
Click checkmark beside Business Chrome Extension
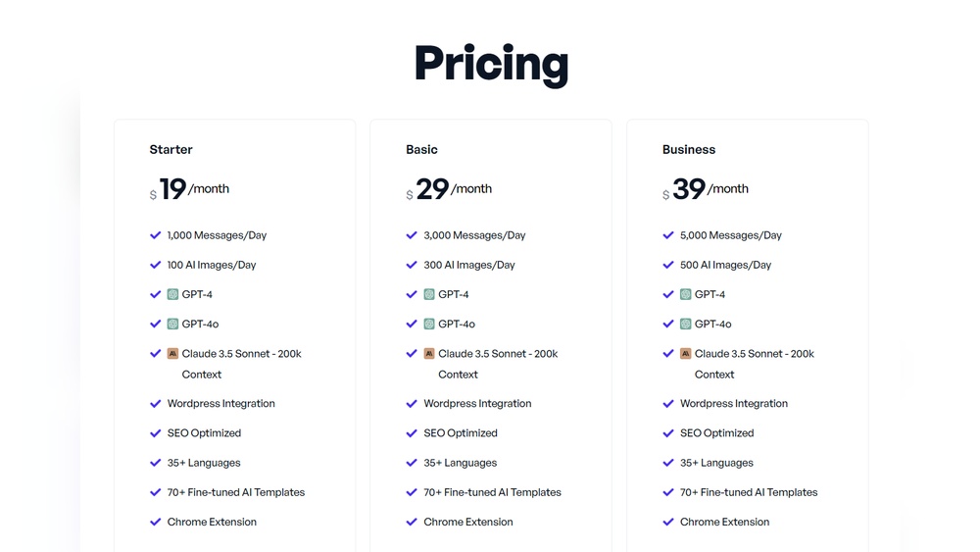tap(668, 522)
